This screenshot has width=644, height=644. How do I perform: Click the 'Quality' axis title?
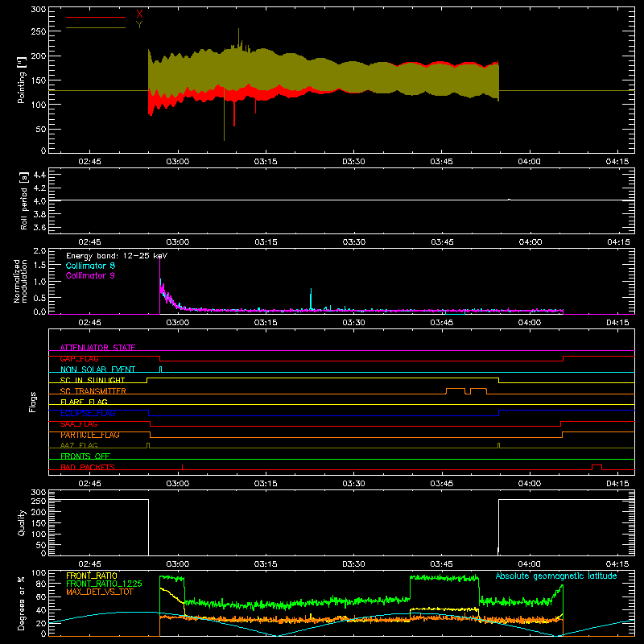pos(22,522)
